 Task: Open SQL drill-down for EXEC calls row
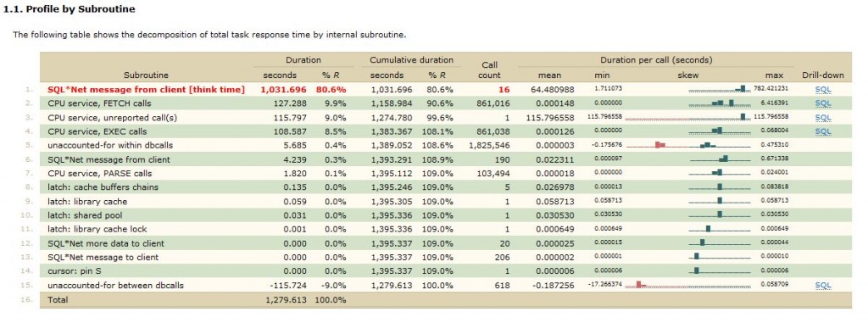[822, 131]
